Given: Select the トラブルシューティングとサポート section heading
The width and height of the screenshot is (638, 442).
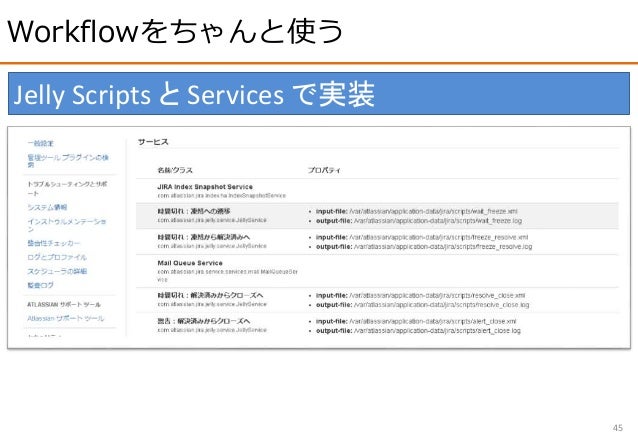Looking at the screenshot, I should point(67,188).
